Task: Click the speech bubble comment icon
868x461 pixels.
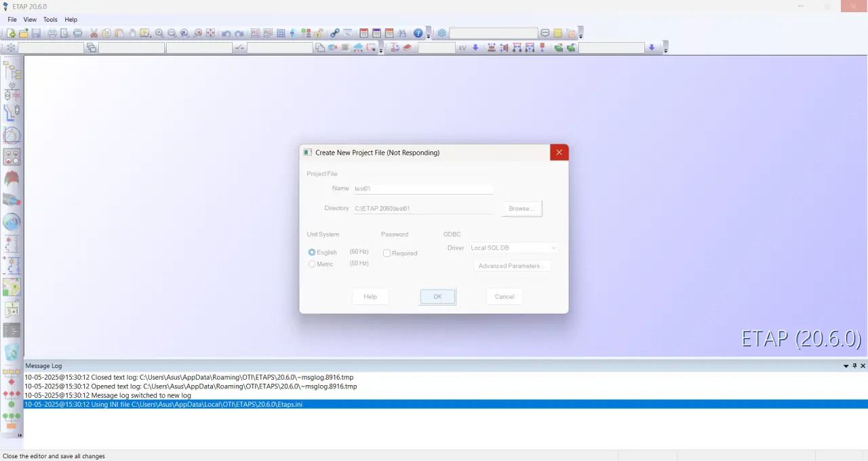Action: pyautogui.click(x=545, y=33)
